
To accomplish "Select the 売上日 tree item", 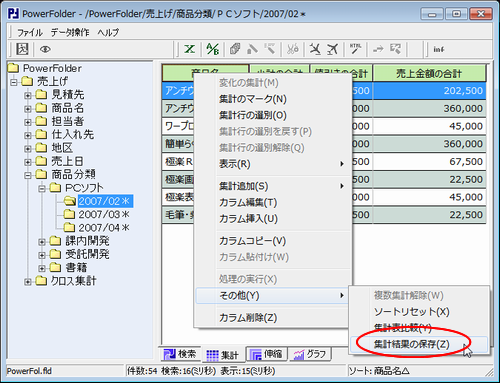I will [67, 161].
